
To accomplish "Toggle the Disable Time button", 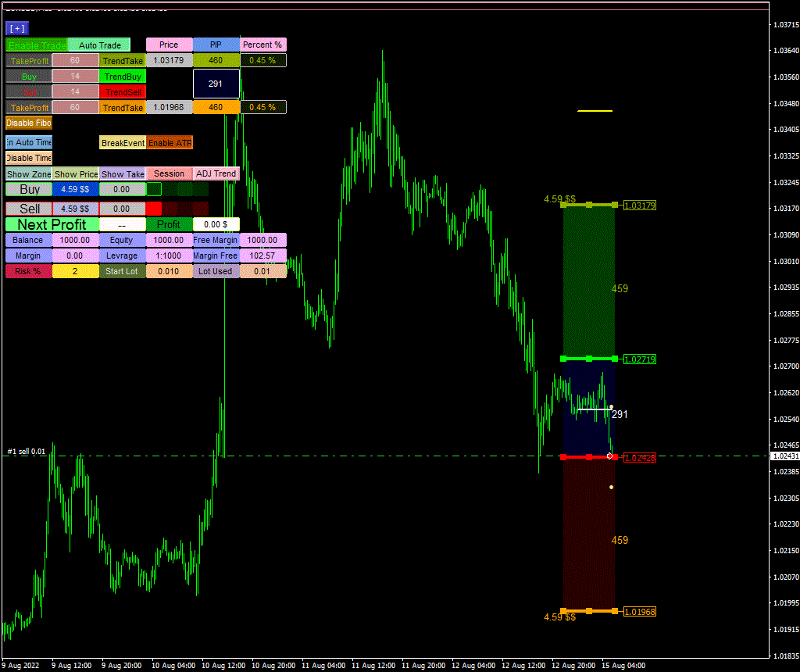I will tap(29, 158).
